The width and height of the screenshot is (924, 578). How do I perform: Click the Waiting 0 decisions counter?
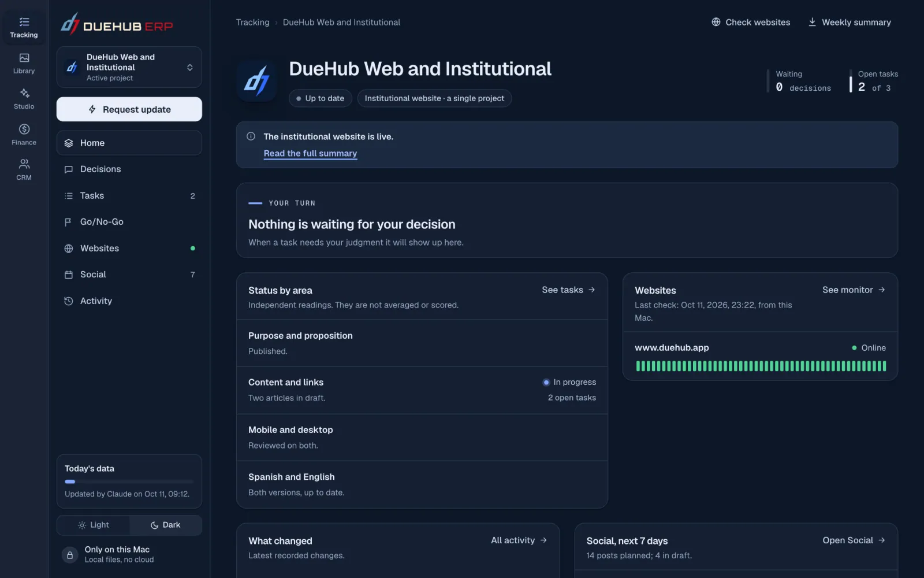[x=800, y=81]
